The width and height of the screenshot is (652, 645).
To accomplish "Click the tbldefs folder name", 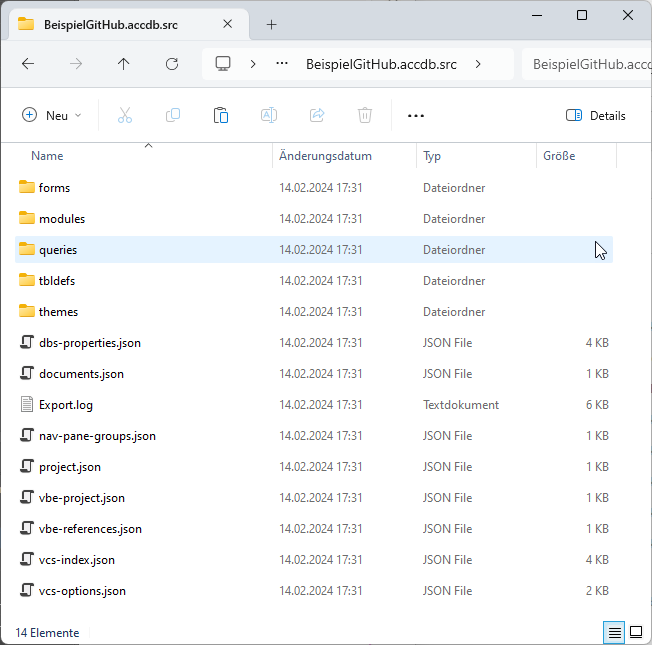I will coord(57,281).
